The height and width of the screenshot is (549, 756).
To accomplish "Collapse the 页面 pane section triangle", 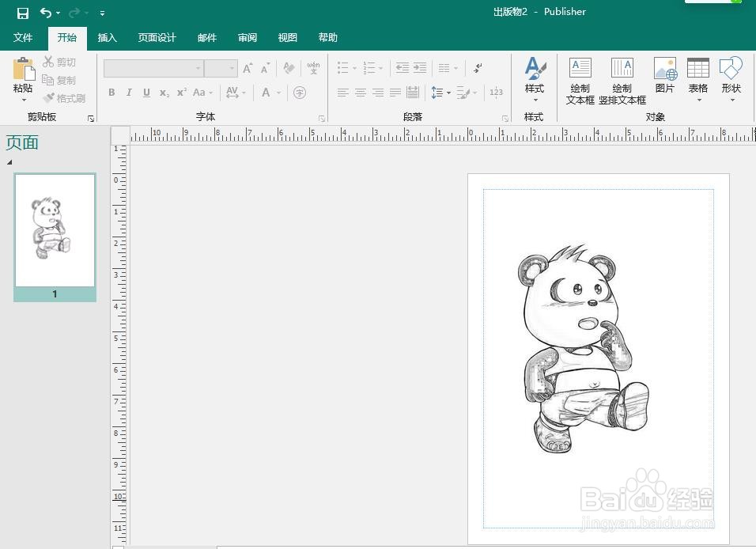I will 9,163.
